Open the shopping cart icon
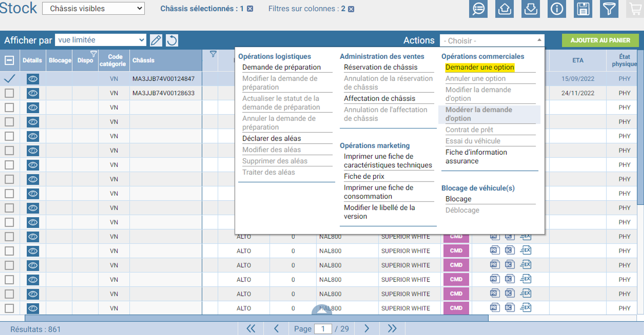 pyautogui.click(x=635, y=9)
